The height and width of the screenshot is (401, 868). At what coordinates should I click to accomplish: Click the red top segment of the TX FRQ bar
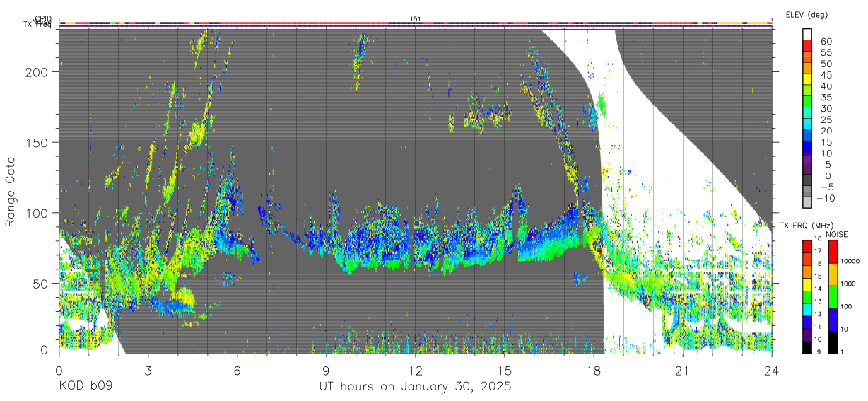[807, 247]
